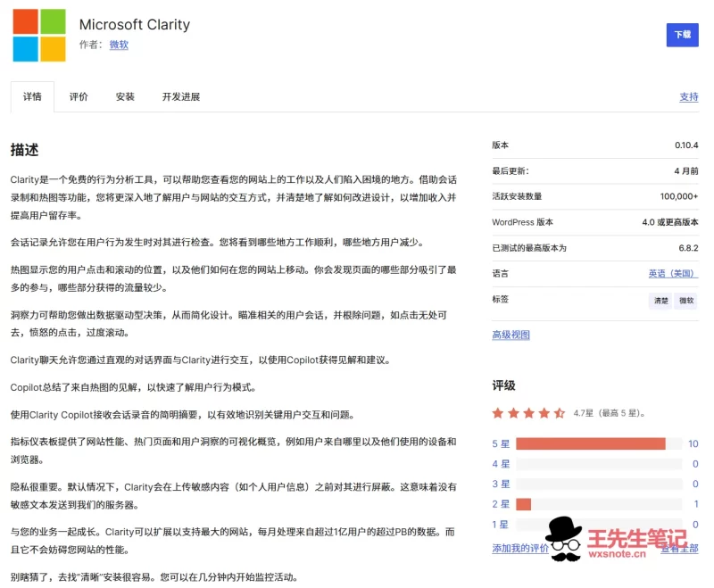This screenshot has height=588, width=714.
Task: Click the first rating star icon
Action: (x=498, y=413)
